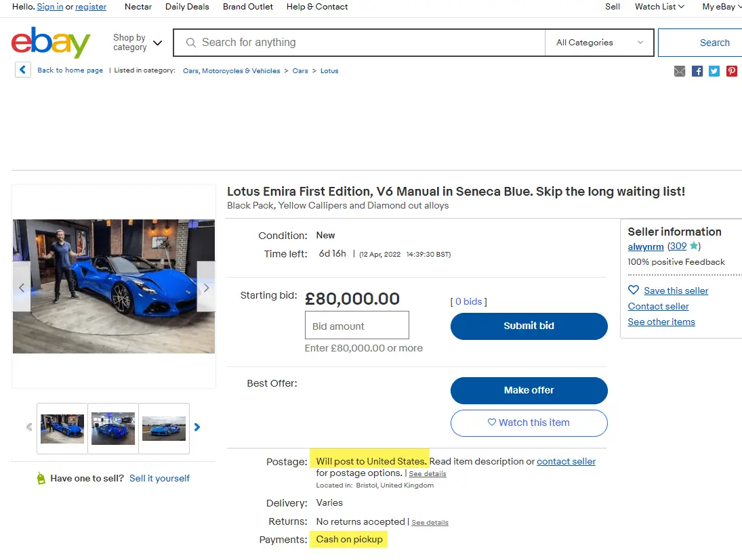
Task: Click the eBay logo
Action: tap(51, 43)
